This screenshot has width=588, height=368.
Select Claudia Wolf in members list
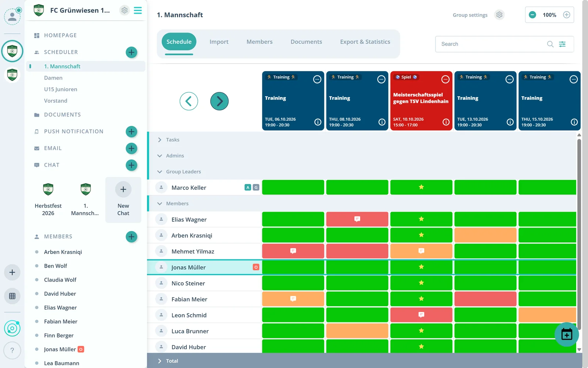tap(60, 280)
